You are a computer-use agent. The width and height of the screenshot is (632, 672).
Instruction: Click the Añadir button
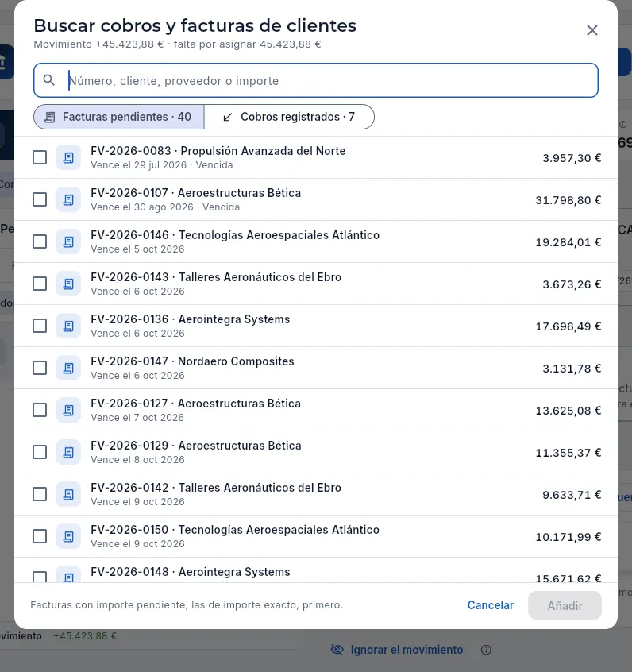pos(565,605)
